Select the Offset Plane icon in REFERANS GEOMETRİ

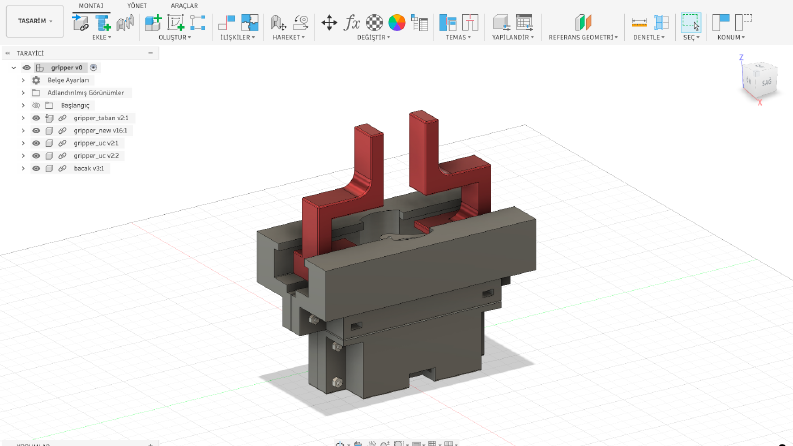[x=583, y=23]
